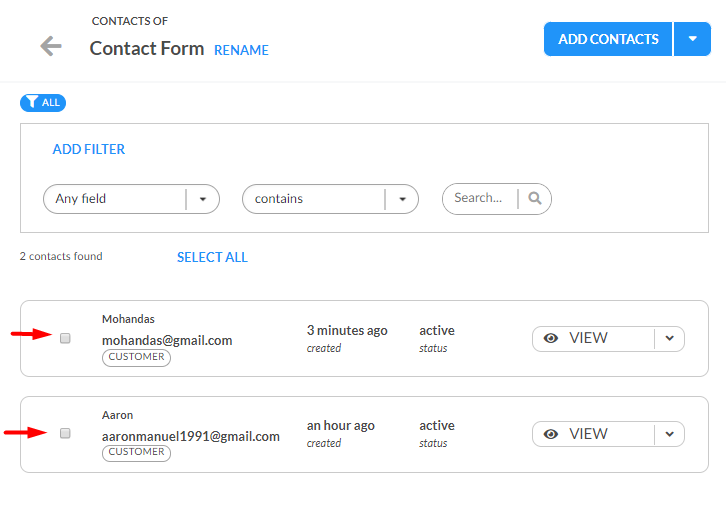Click SELECT ALL
The height and width of the screenshot is (507, 726).
click(x=212, y=257)
